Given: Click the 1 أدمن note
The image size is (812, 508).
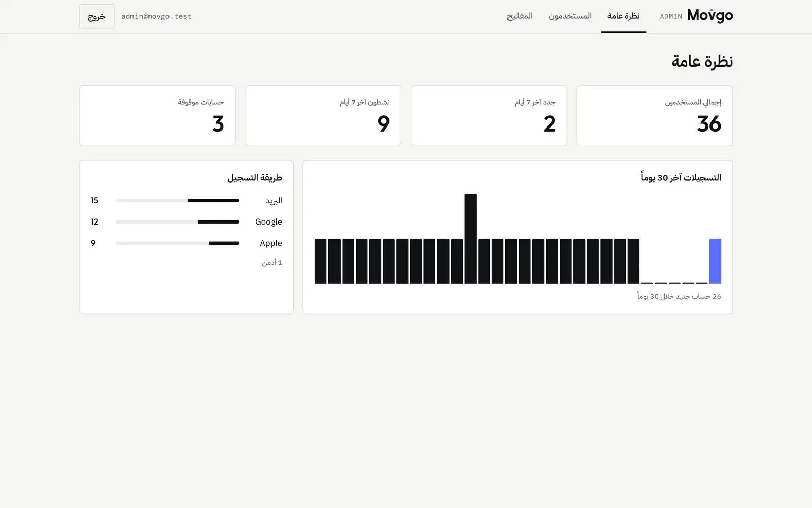Looking at the screenshot, I should [272, 262].
